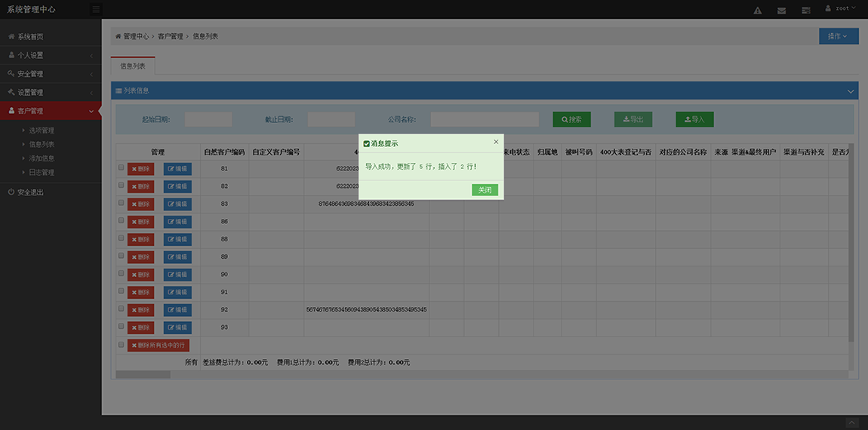
Task: Open the 操作 dropdown button
Action: pyautogui.click(x=838, y=36)
